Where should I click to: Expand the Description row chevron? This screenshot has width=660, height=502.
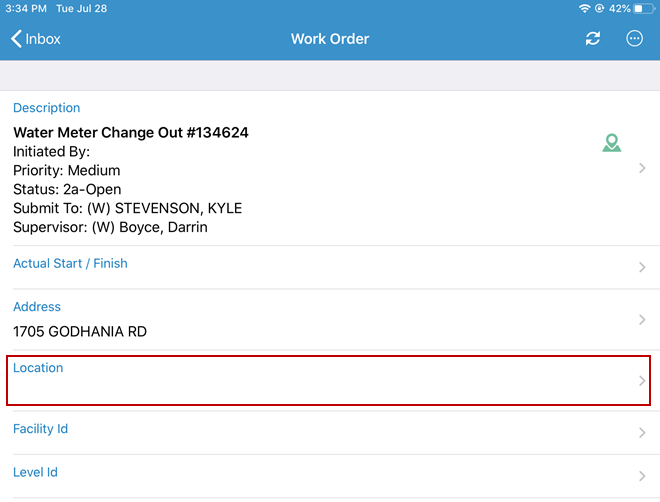642,169
